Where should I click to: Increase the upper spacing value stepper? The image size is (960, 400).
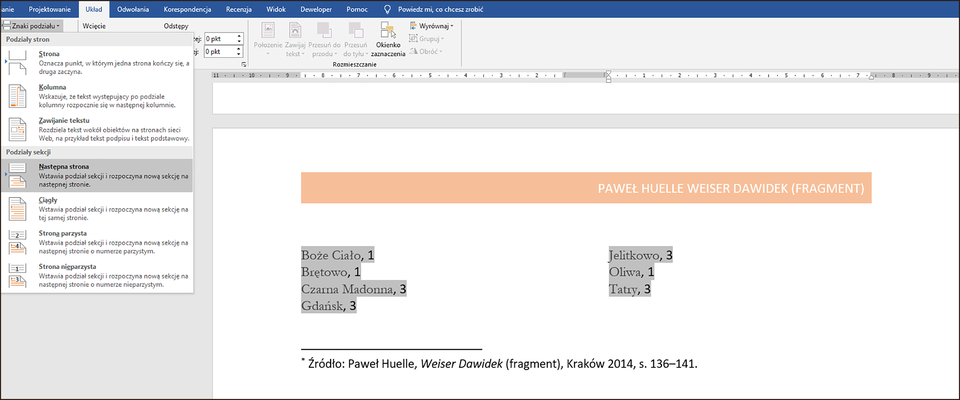click(239, 35)
